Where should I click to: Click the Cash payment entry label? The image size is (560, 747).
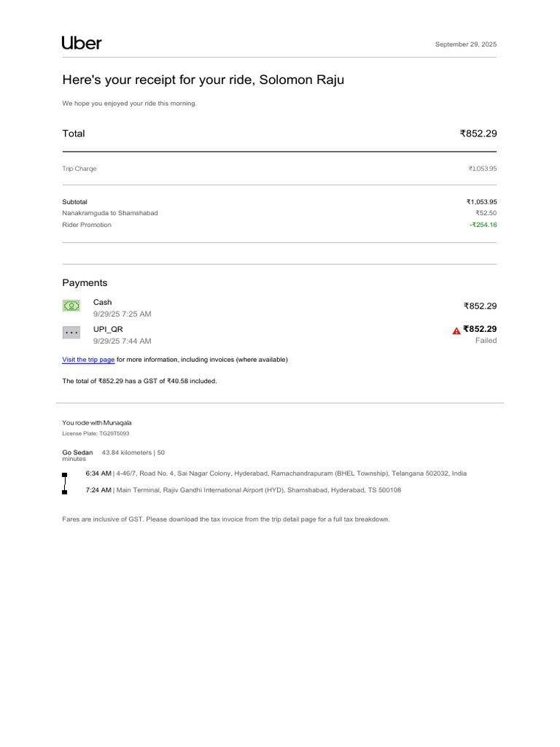point(102,302)
